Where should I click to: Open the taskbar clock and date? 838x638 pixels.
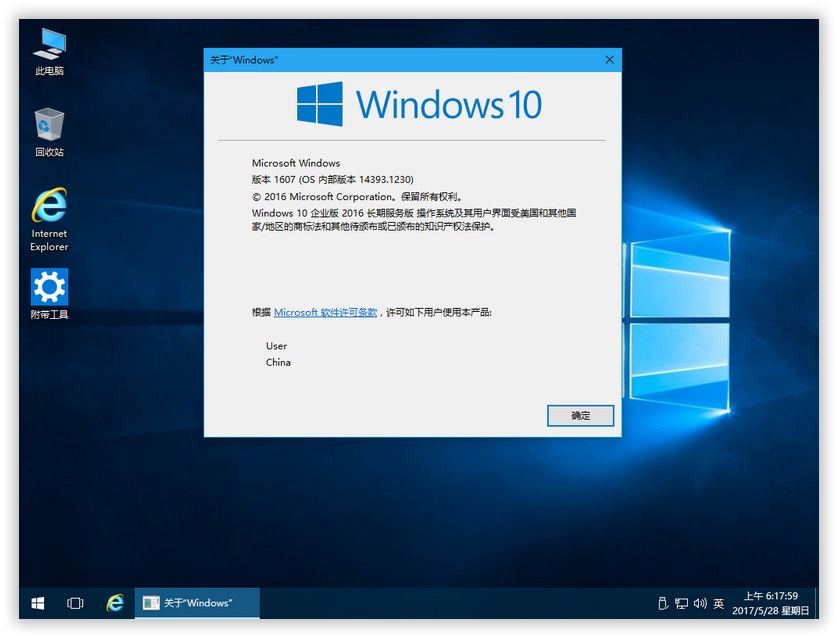click(771, 603)
